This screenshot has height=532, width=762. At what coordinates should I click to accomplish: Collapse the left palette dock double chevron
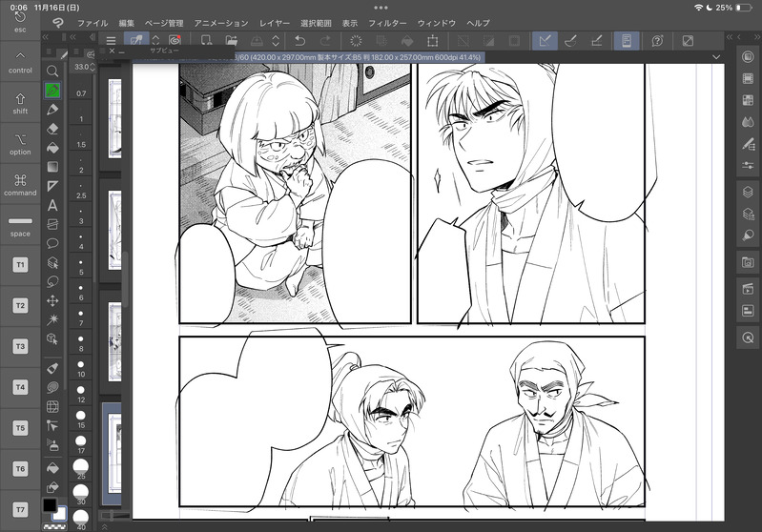pyautogui.click(x=46, y=37)
